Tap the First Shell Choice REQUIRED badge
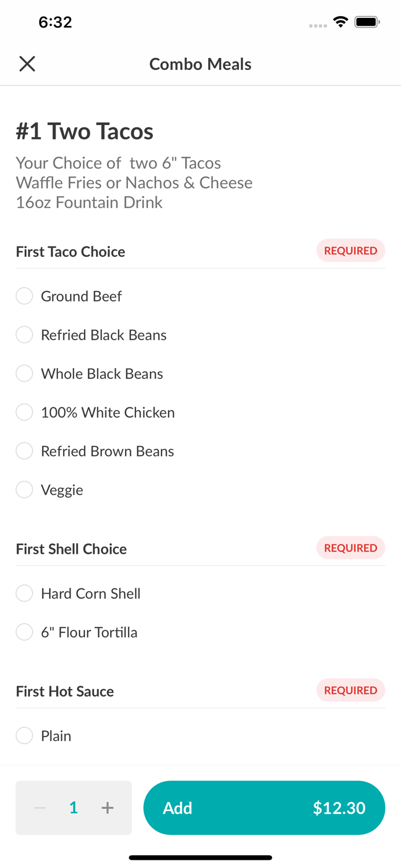401x868 pixels. click(350, 548)
